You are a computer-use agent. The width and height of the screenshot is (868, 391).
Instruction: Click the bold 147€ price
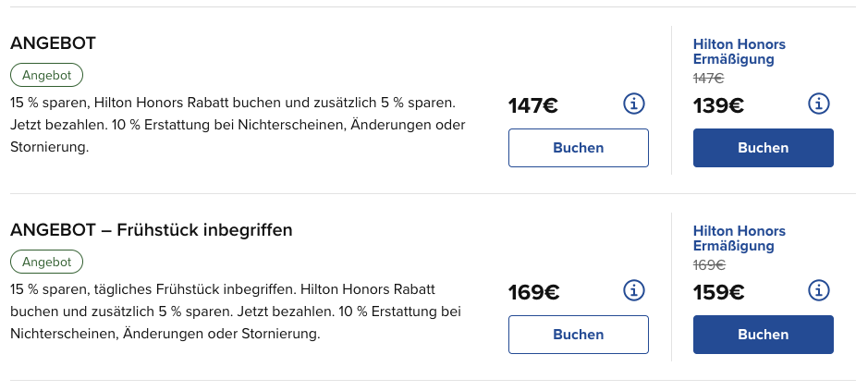pos(533,105)
